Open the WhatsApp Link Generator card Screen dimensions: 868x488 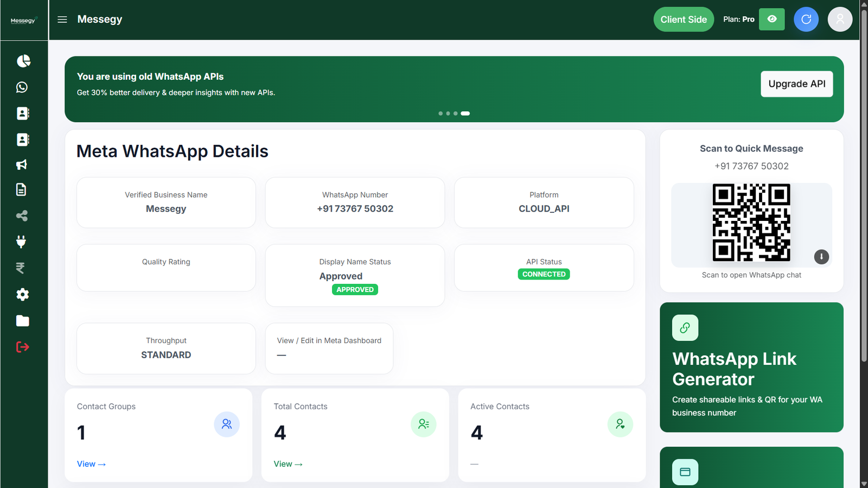751,367
